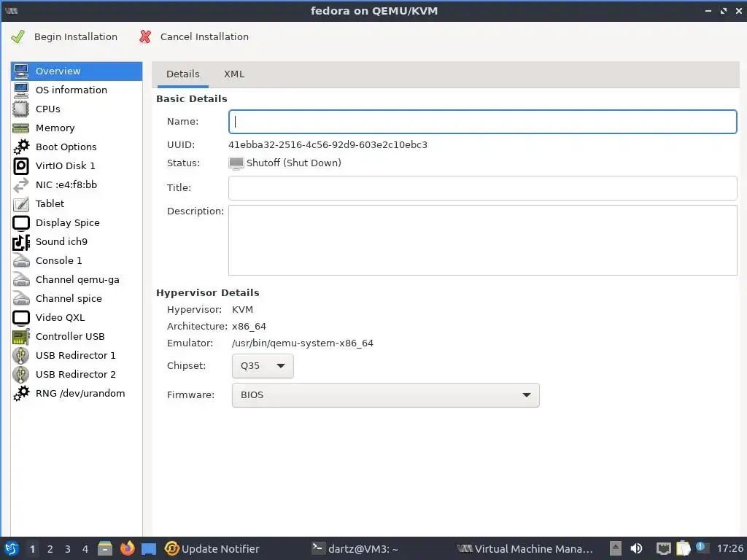Select the OS information computer icon

(21, 90)
